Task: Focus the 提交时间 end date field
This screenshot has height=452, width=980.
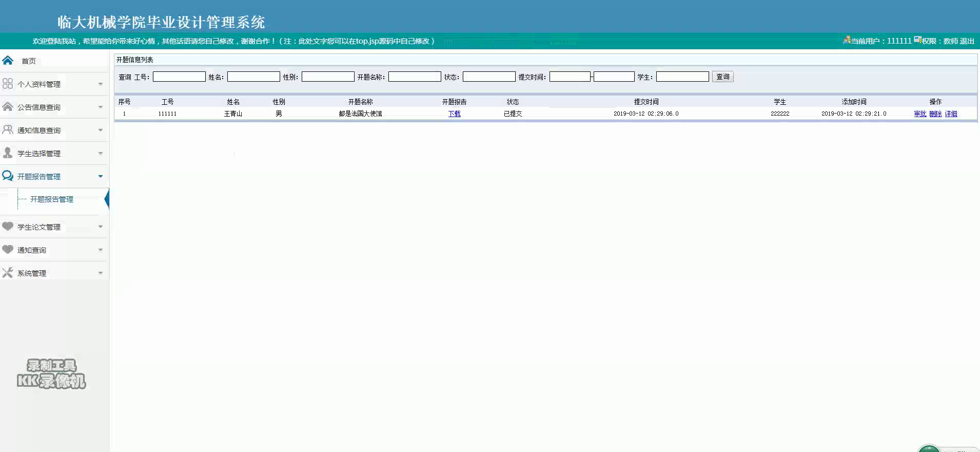Action: point(614,77)
